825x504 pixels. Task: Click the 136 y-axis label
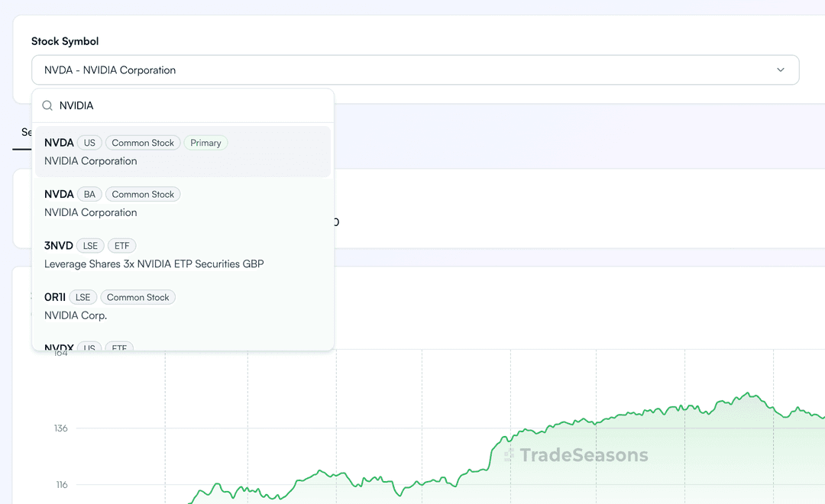[61, 428]
